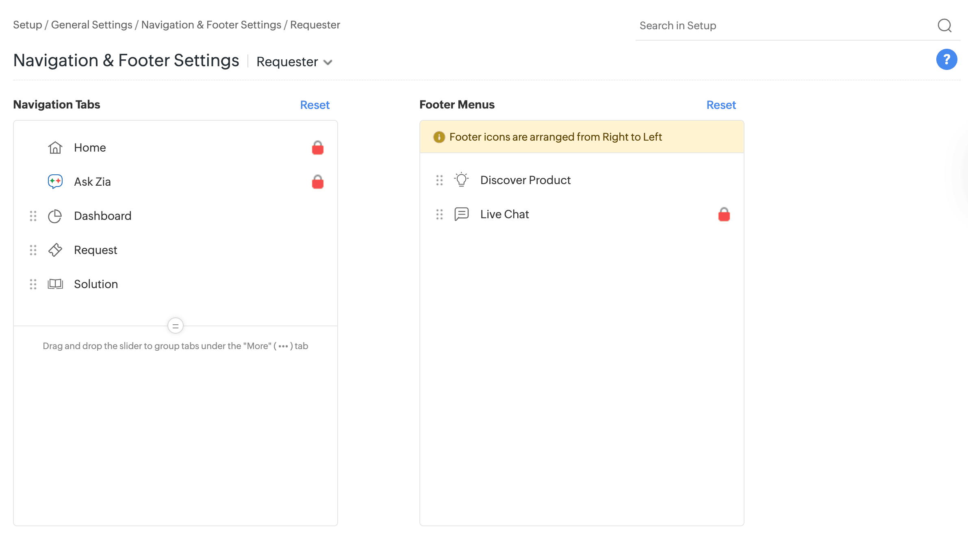Screen dimensions: 968x560
Task: Click the lock on the Home tab
Action: (317, 148)
